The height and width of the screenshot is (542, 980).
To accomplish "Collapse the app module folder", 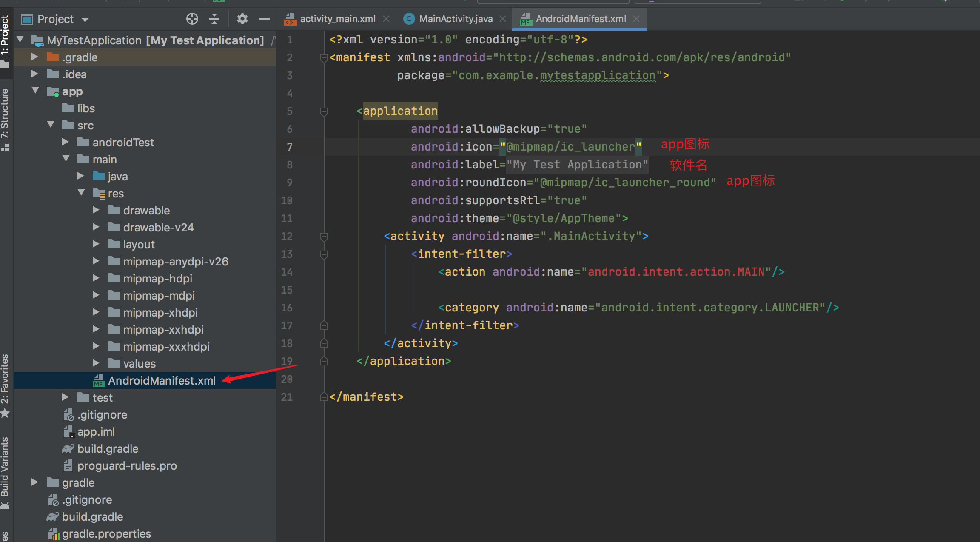I will coord(35,91).
